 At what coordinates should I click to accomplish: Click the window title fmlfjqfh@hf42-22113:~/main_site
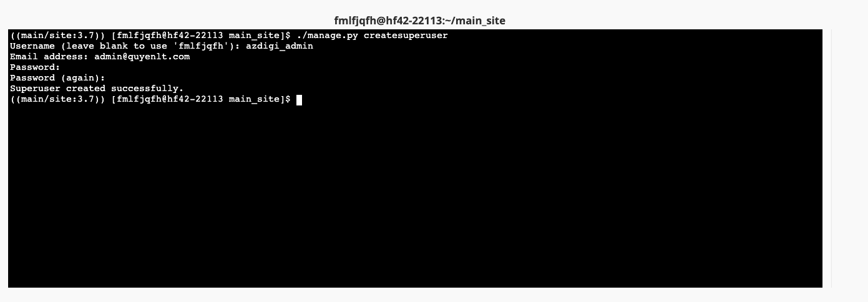point(420,21)
